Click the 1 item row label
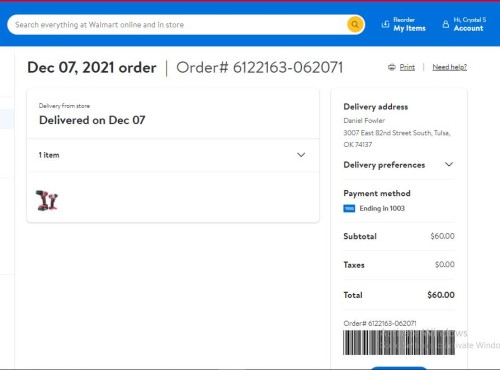The height and width of the screenshot is (370, 500). 49,155
